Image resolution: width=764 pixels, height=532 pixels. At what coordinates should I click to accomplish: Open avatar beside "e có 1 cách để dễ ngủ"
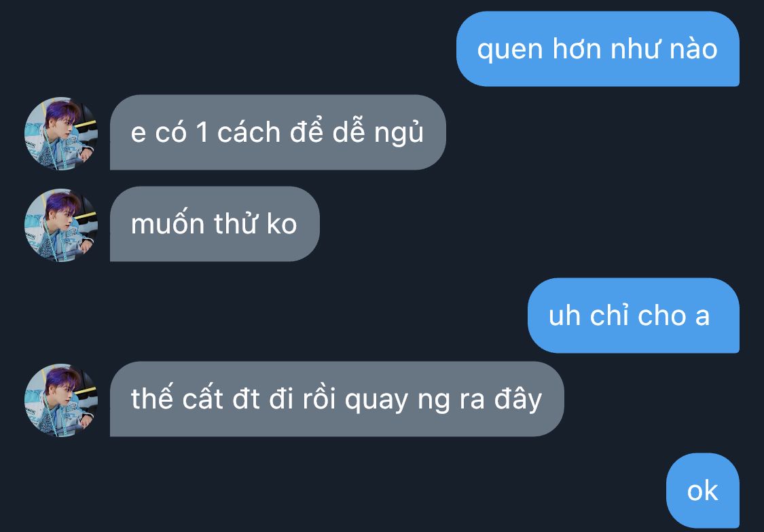point(61,134)
